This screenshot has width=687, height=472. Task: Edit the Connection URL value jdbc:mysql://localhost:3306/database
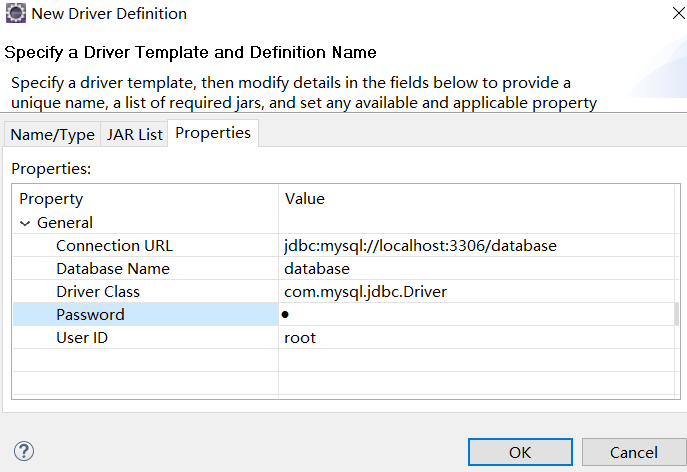coord(476,245)
